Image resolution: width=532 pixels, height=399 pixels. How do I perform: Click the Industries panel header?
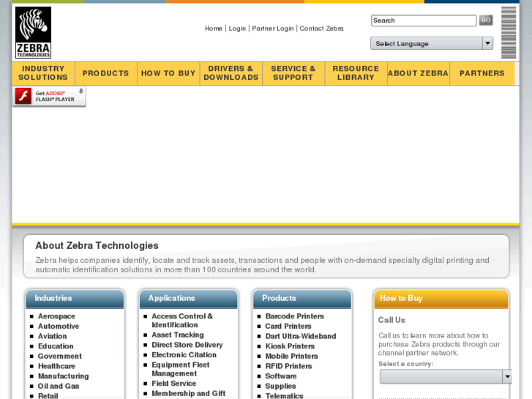[75, 299]
